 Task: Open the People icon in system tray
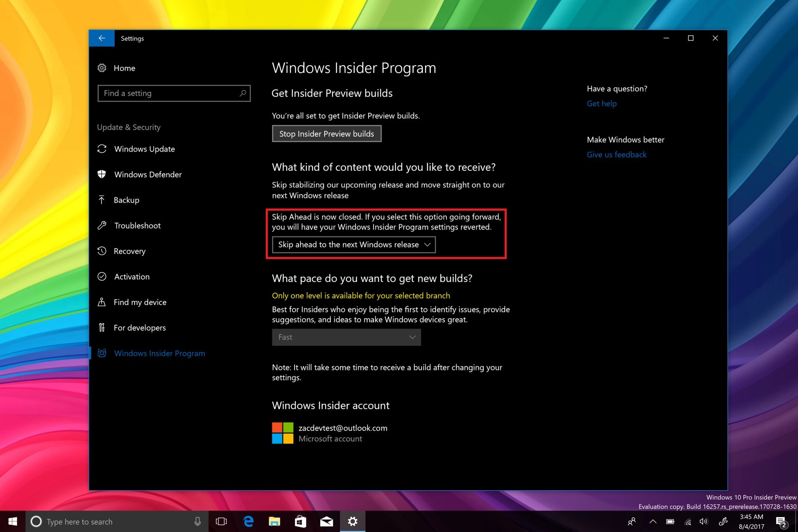point(632,521)
